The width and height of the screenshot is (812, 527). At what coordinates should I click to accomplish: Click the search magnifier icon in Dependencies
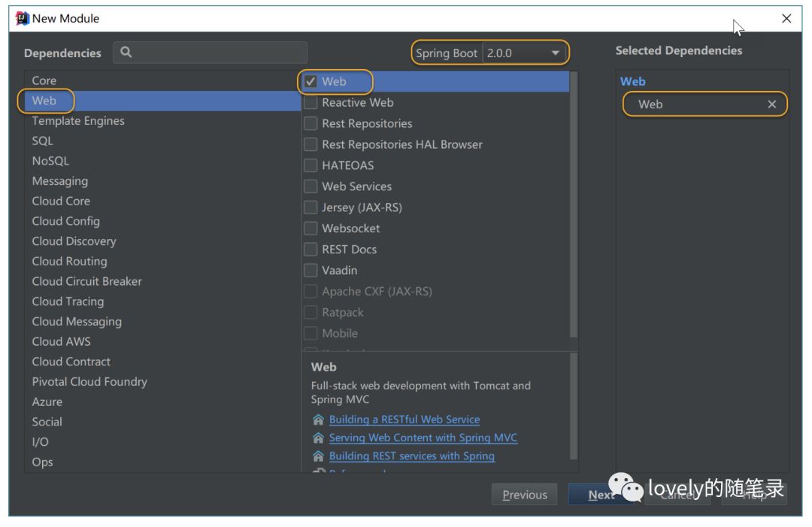[x=126, y=53]
